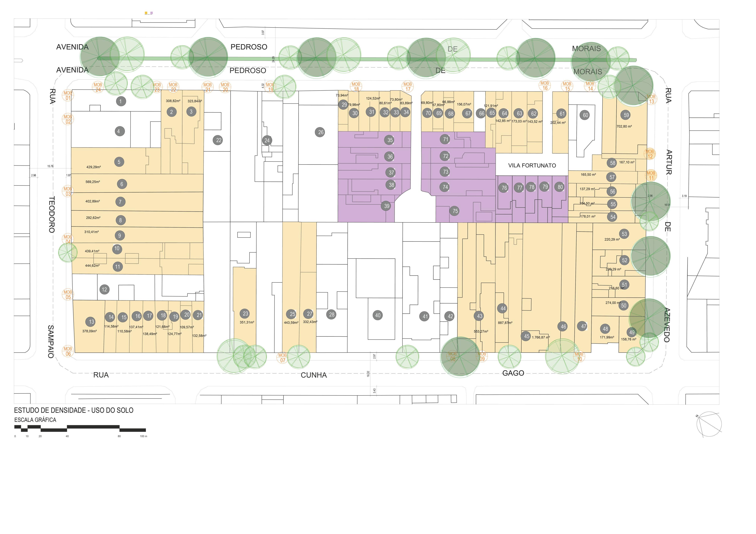Click the '351,31m²' area label
756x534 pixels.
coord(247,322)
